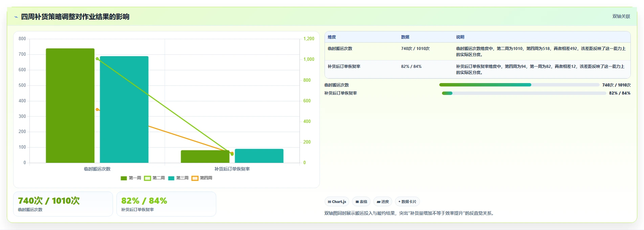Click the Chart.js tag chip

tap(337, 202)
